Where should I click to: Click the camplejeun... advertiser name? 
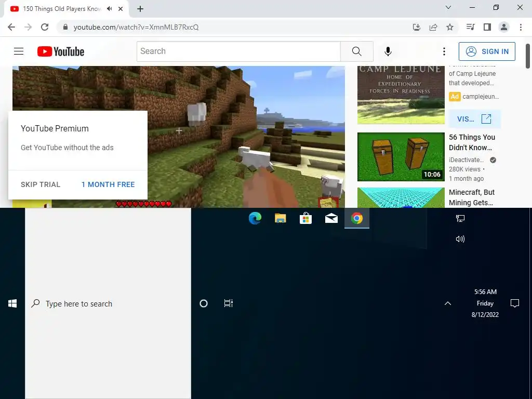pos(481,96)
